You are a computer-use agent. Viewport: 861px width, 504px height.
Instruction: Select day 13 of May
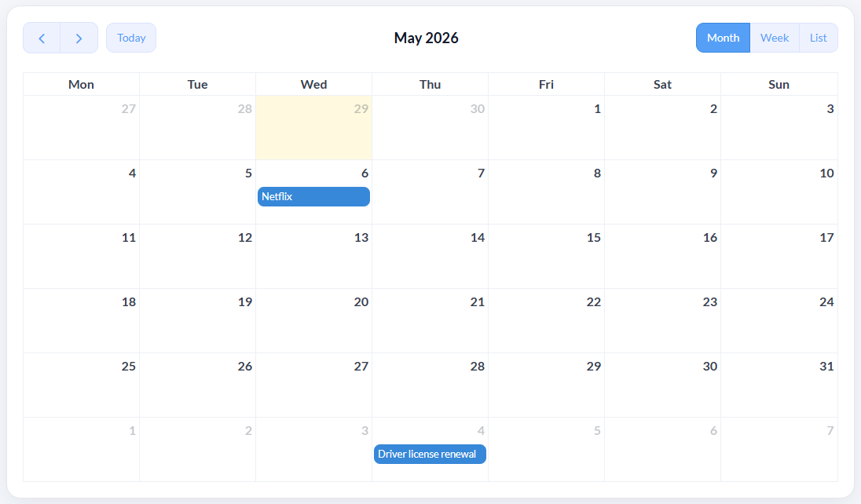(313, 257)
